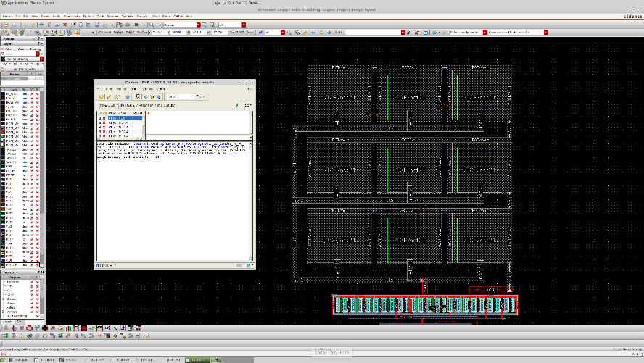The width and height of the screenshot is (644, 363).
Task: Open the current drawing layer selector dropdown
Action: point(41,59)
